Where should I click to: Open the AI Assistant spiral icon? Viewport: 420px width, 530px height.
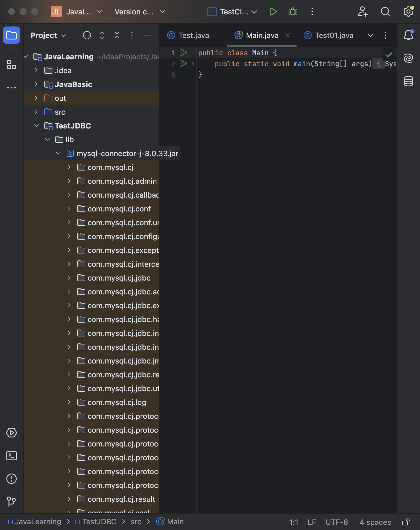[408, 58]
